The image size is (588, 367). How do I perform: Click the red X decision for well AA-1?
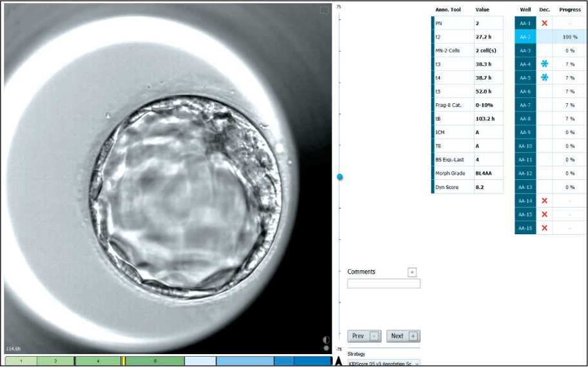pos(545,23)
